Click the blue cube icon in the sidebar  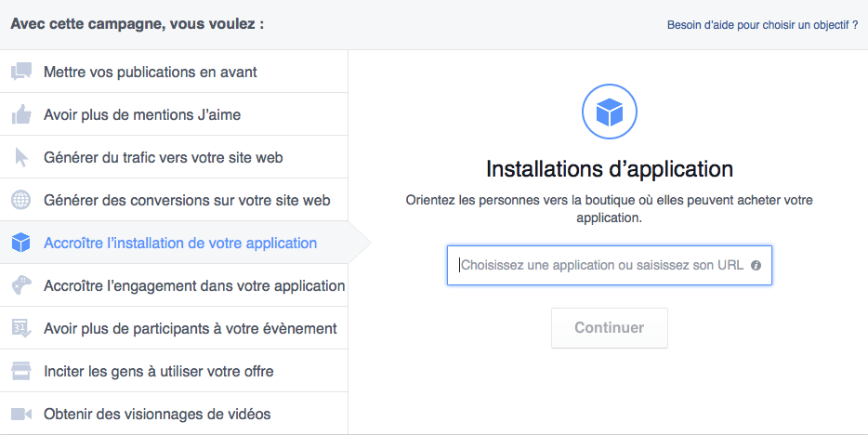click(x=20, y=243)
